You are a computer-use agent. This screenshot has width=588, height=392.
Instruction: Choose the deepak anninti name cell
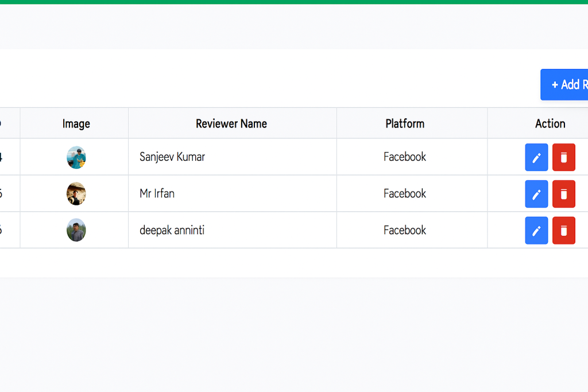(x=172, y=230)
